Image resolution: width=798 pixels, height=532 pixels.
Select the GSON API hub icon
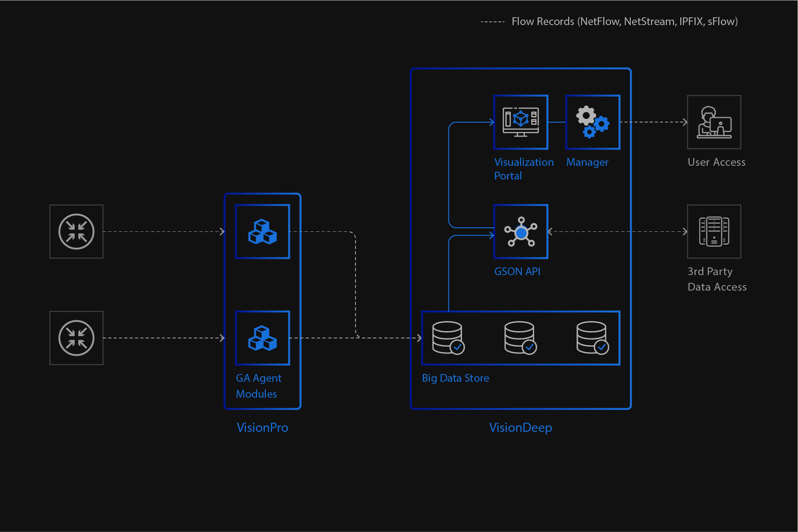(x=521, y=231)
